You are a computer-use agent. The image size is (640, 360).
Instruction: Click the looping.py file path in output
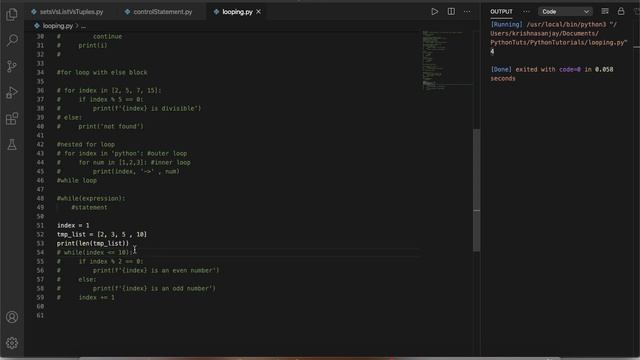[558, 33]
